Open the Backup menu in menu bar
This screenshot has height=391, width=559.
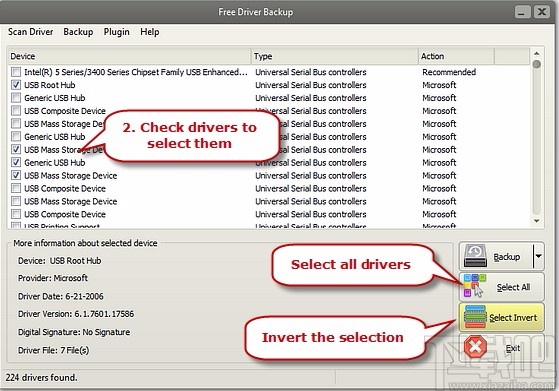78,32
